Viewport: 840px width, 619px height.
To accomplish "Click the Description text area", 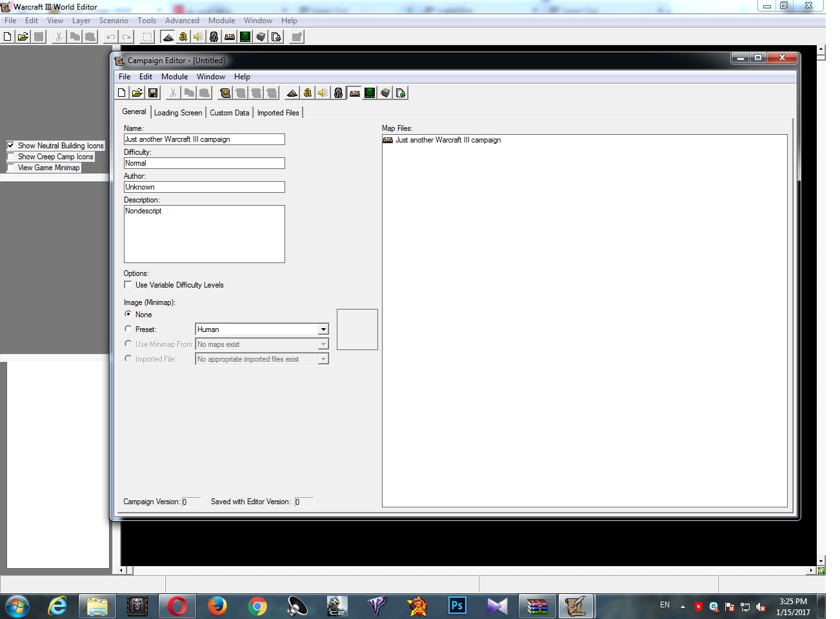I will point(204,234).
